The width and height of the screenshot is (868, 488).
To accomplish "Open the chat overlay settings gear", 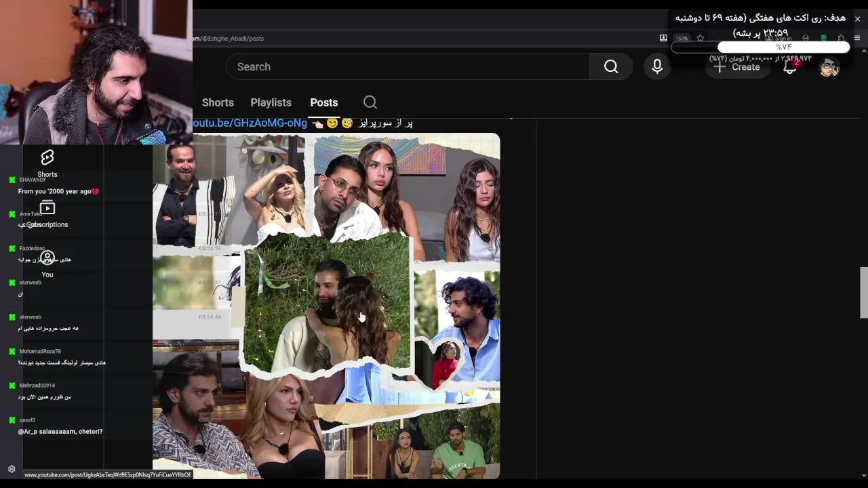I will (12, 469).
